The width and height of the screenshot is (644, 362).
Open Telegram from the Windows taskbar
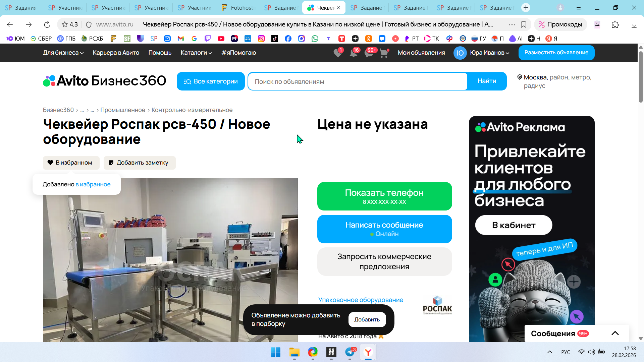tap(350, 352)
